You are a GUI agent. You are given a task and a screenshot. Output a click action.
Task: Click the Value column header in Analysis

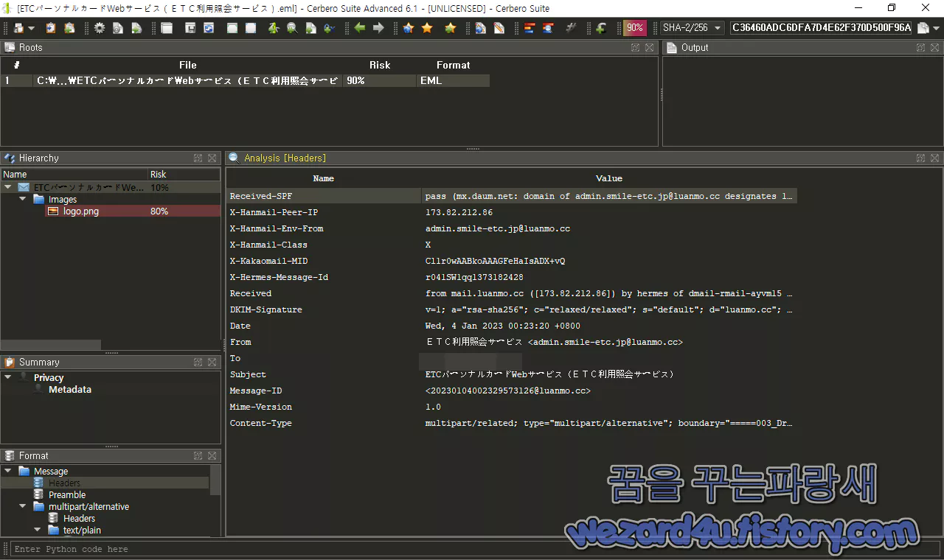[x=609, y=178]
